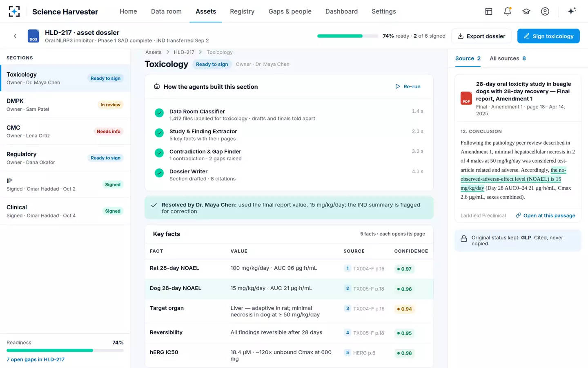Export the dossier
Screen dimensions: 588x368
481,36
